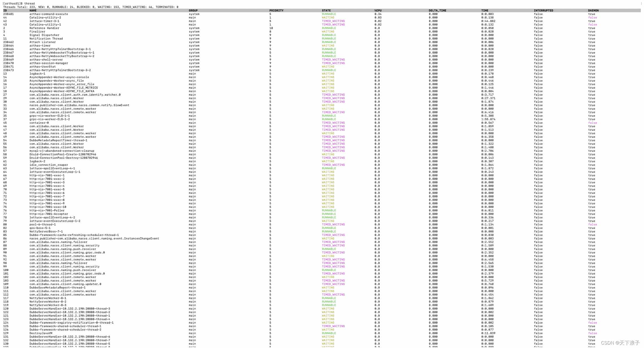Click the %CPU value 0.34
Viewport: 644px width, 348px height.
point(378,14)
